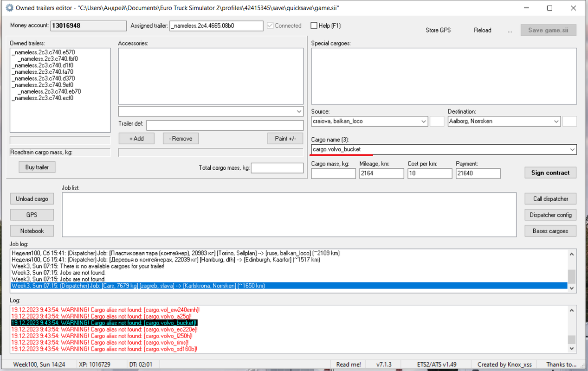Click the XP: 1016729 status entry
The image size is (588, 371).
[x=94, y=365]
